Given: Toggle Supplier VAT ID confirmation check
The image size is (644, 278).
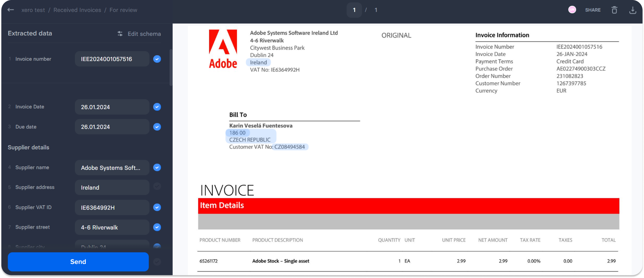Looking at the screenshot, I should (157, 207).
